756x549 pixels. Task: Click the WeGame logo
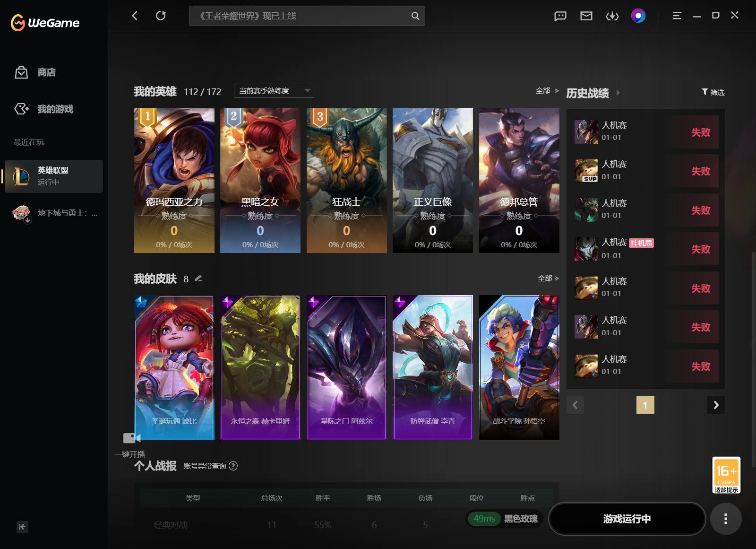[45, 22]
